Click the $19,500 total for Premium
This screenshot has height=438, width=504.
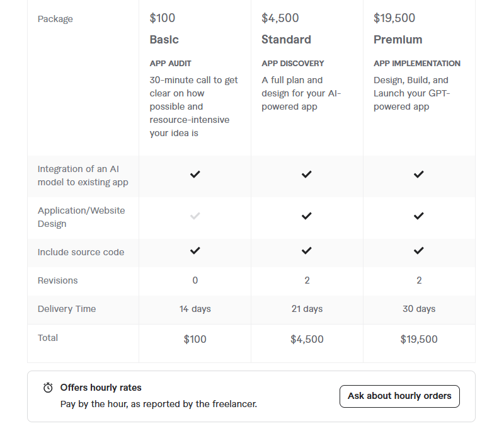coord(419,339)
